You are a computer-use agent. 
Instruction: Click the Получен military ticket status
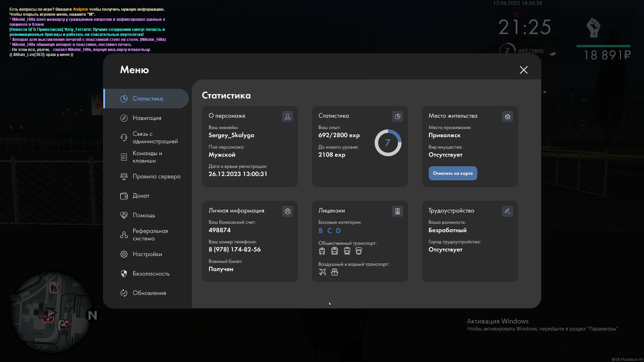tap(221, 269)
